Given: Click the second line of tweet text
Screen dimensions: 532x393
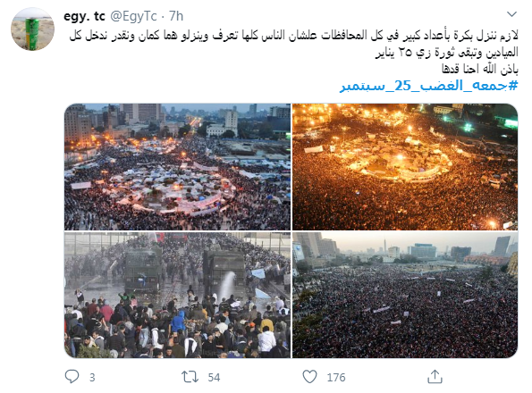Looking at the screenshot, I should tap(446, 52).
